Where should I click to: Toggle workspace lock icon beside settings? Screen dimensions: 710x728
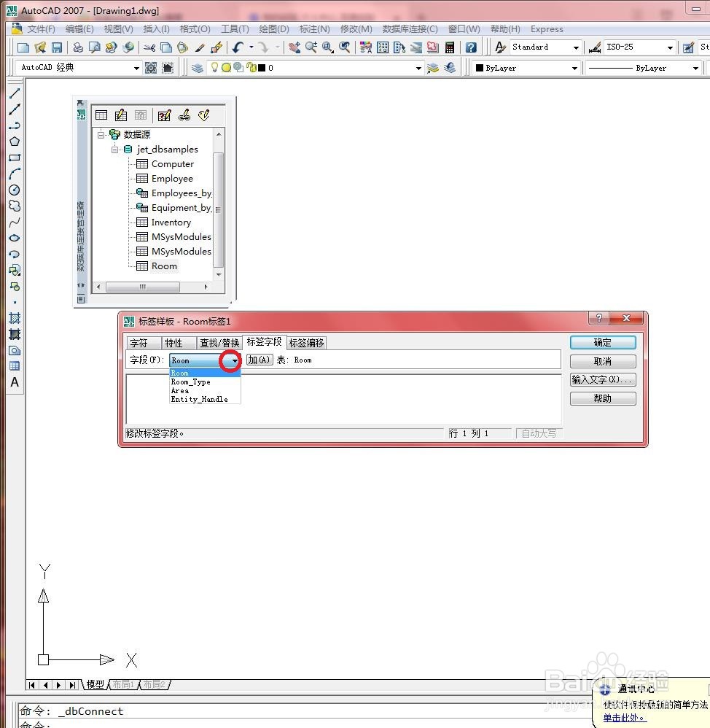coord(168,68)
